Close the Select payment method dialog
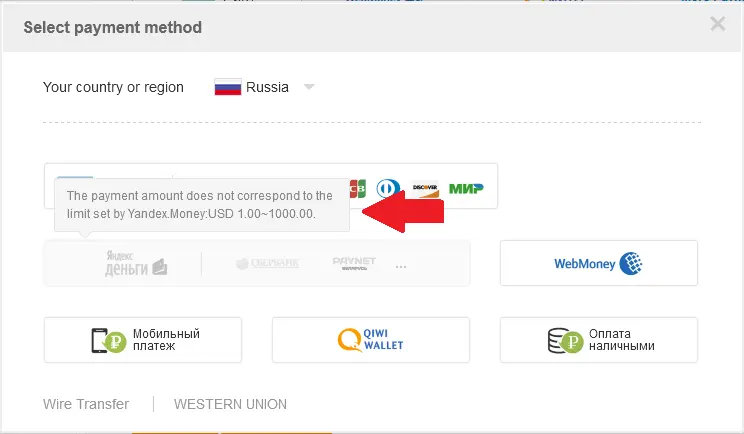Screen dimensions: 744x434 pyautogui.click(x=717, y=24)
